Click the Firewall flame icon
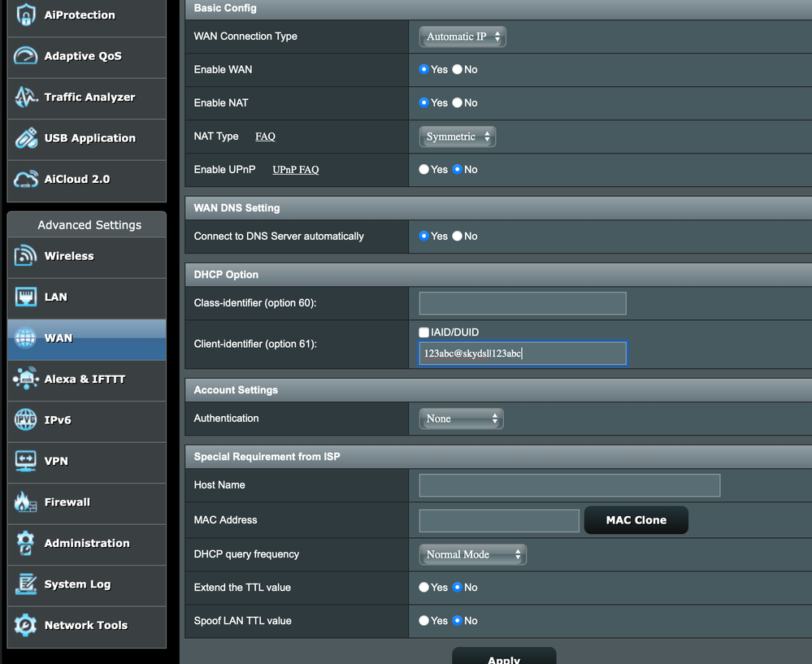Screen dimensions: 812x664 point(26,502)
